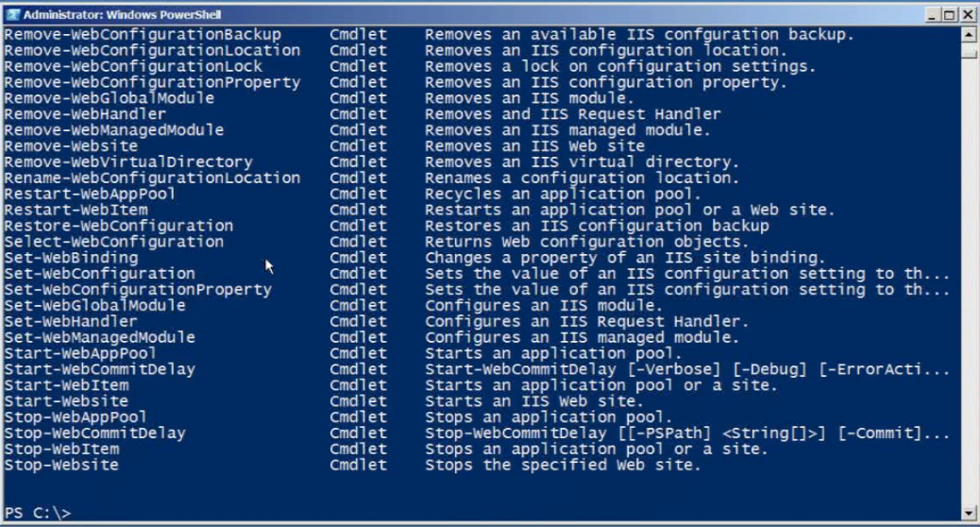The image size is (980, 527).
Task: Click the PowerShell icon in the title bar
Action: pyautogui.click(x=12, y=14)
